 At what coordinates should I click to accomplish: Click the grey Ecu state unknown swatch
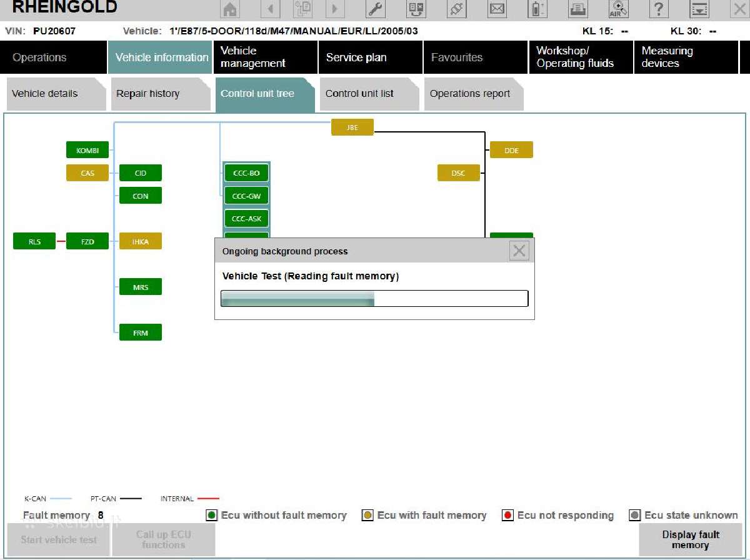pos(635,516)
